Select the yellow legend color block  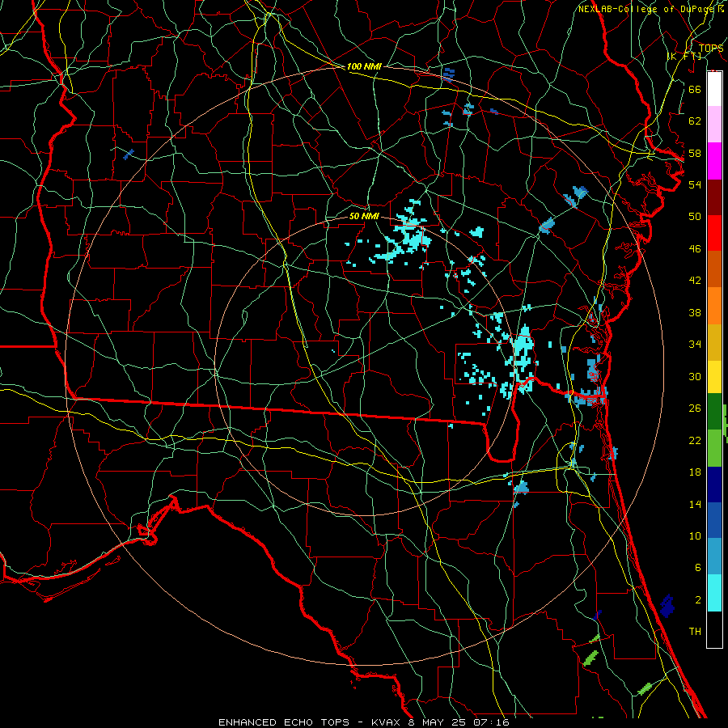[714, 376]
